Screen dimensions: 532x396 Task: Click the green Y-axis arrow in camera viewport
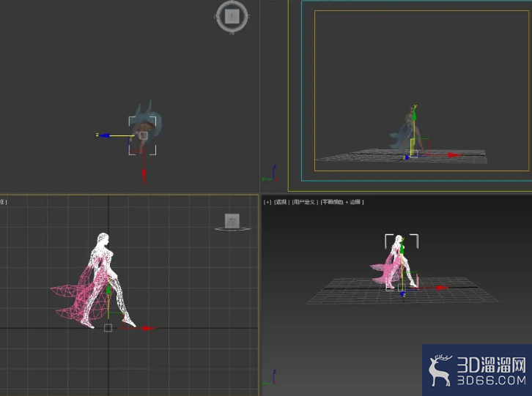414,115
